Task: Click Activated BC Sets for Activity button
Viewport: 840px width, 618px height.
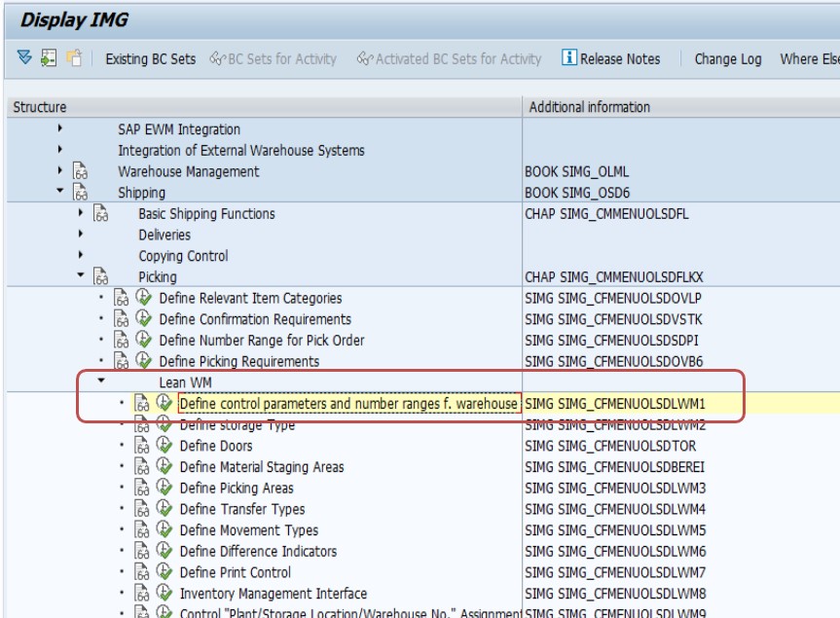Action: click(x=450, y=59)
